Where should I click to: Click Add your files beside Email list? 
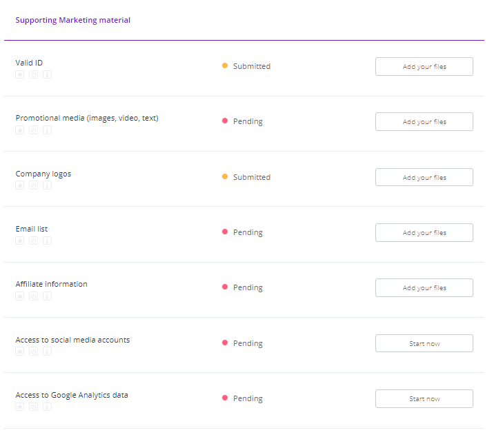(424, 233)
